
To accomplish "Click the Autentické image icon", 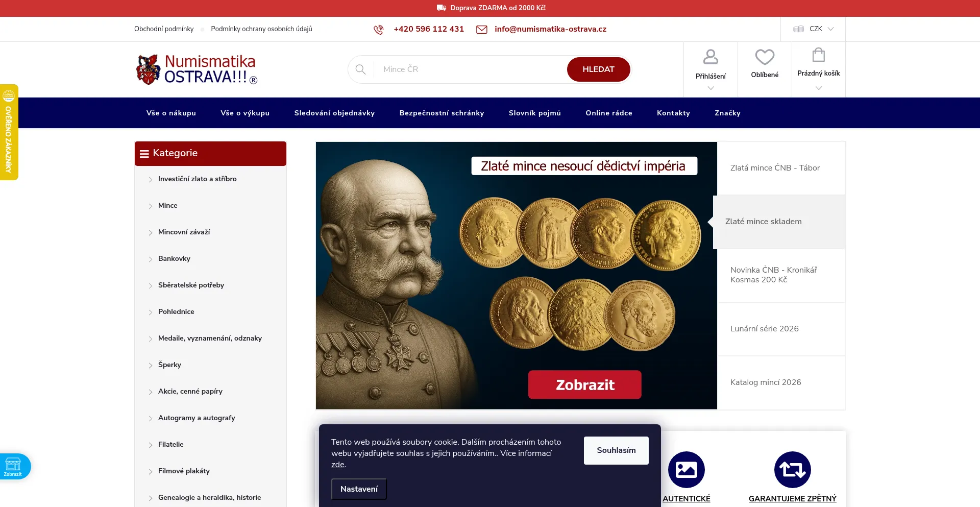I will coord(687,470).
